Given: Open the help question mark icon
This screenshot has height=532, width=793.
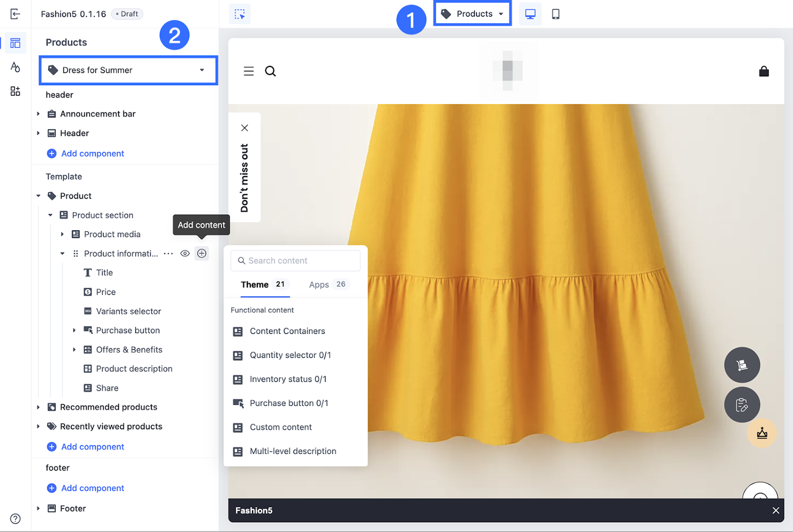Looking at the screenshot, I should tap(15, 518).
